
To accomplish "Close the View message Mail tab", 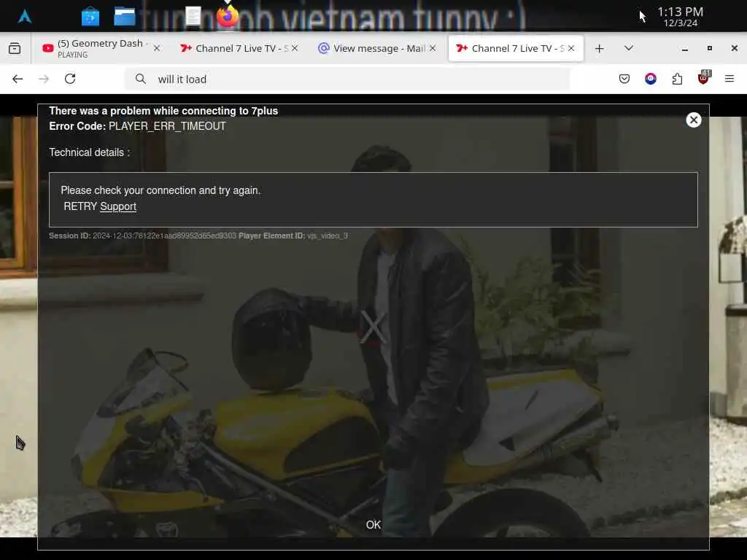I will (x=433, y=48).
